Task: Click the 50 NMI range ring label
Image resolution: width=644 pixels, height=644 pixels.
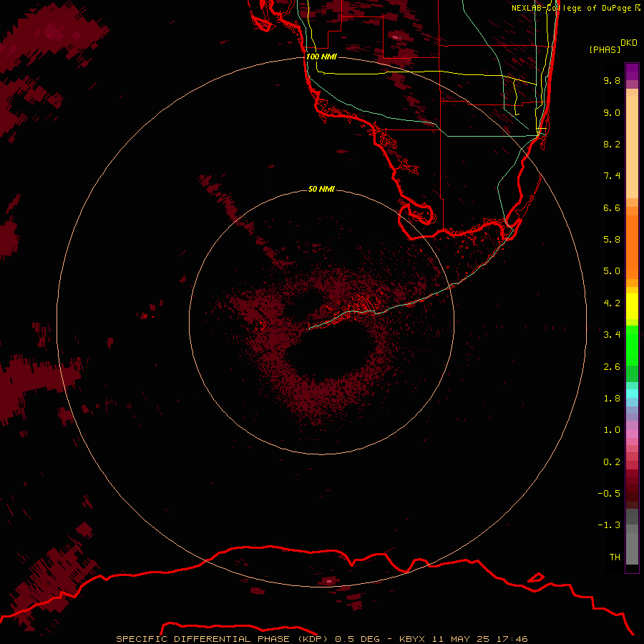Action: tap(321, 189)
